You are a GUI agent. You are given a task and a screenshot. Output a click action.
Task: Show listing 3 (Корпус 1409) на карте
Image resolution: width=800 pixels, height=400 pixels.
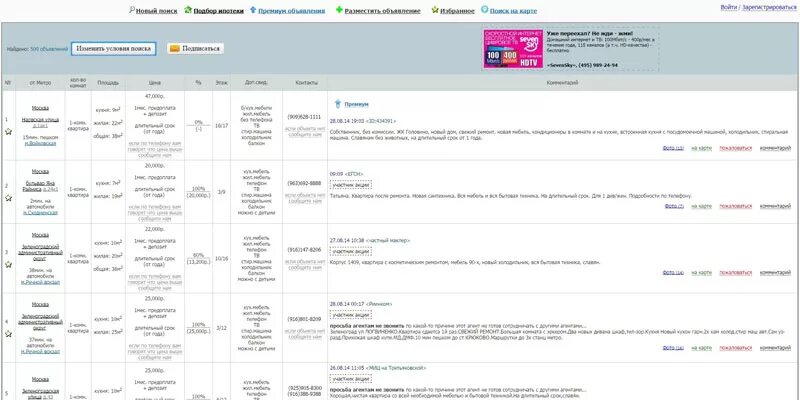pyautogui.click(x=702, y=272)
